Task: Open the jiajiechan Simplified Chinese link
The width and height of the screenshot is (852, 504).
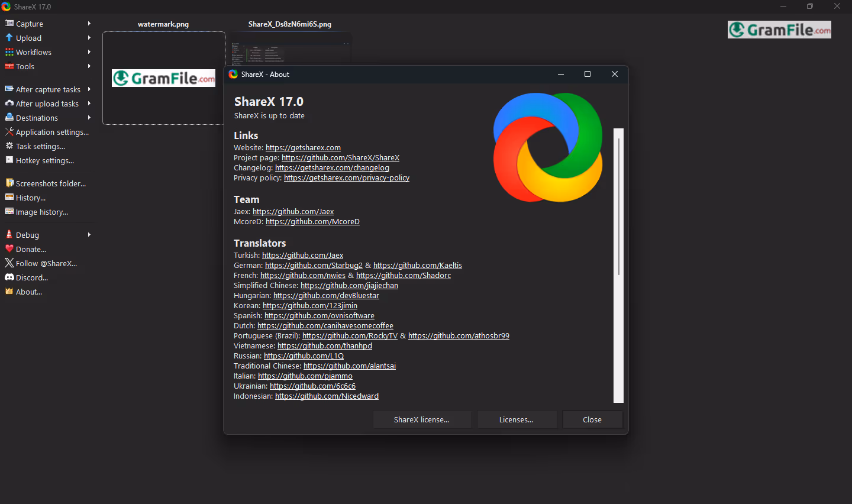Action: pyautogui.click(x=349, y=286)
